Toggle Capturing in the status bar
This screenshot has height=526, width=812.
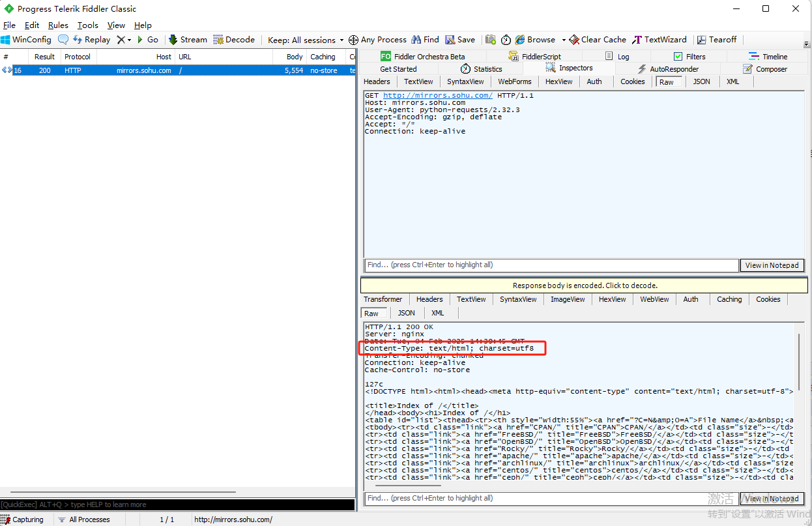[23, 519]
